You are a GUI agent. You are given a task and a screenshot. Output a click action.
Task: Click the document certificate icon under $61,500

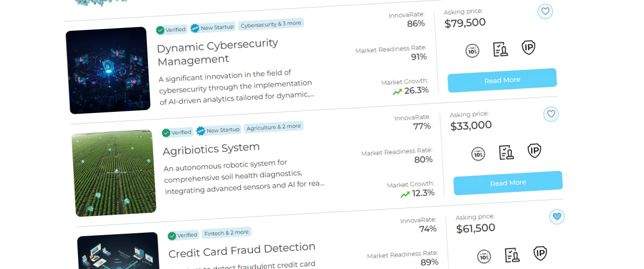[512, 255]
